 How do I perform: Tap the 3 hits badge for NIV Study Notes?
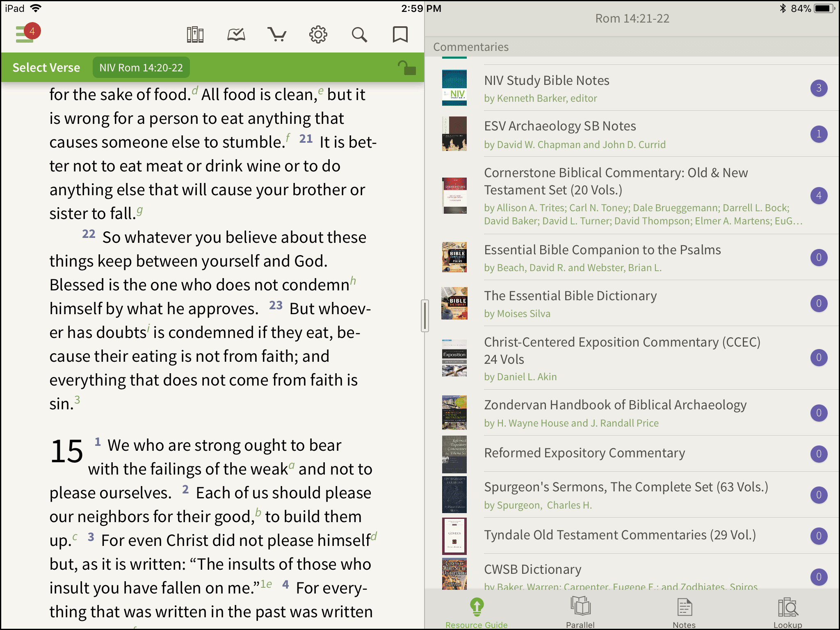tap(819, 88)
